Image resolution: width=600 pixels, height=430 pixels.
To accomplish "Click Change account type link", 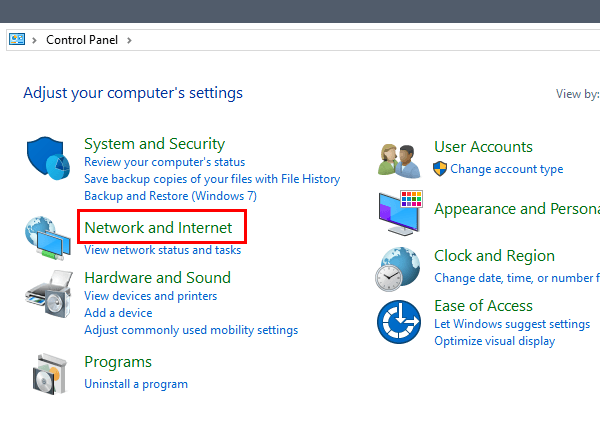I will point(507,169).
